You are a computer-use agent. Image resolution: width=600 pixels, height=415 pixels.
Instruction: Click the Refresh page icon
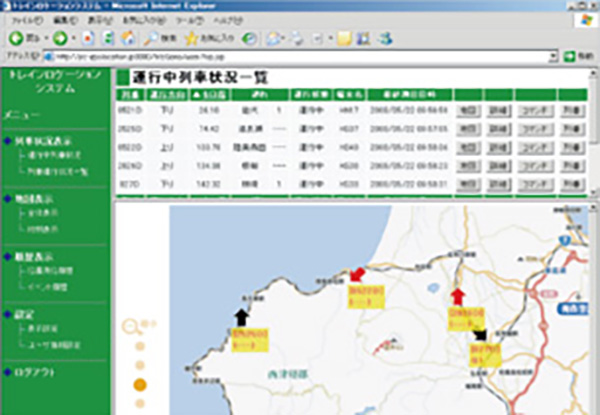coord(108,37)
